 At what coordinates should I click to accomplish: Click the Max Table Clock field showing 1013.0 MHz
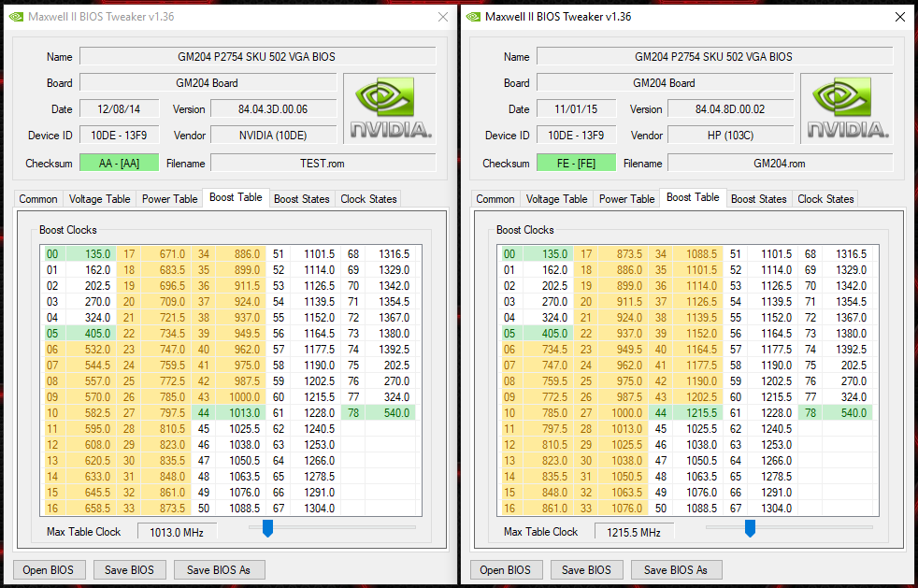click(177, 532)
